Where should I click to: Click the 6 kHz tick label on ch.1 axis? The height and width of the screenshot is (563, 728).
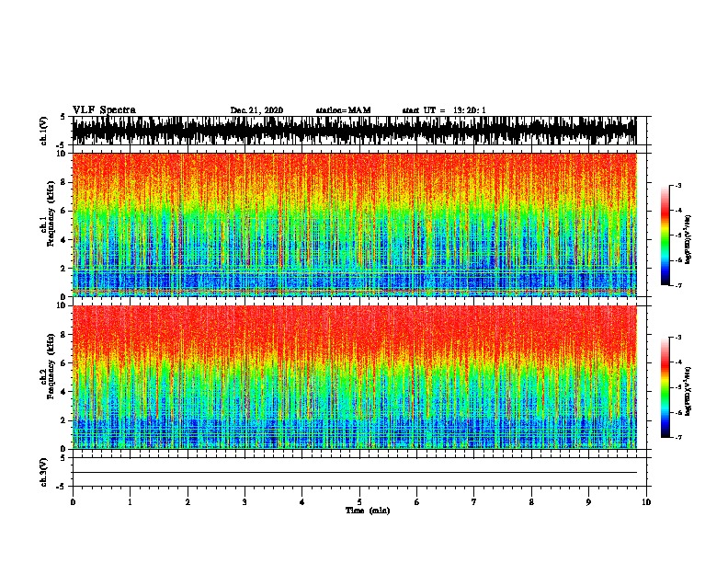click(64, 211)
